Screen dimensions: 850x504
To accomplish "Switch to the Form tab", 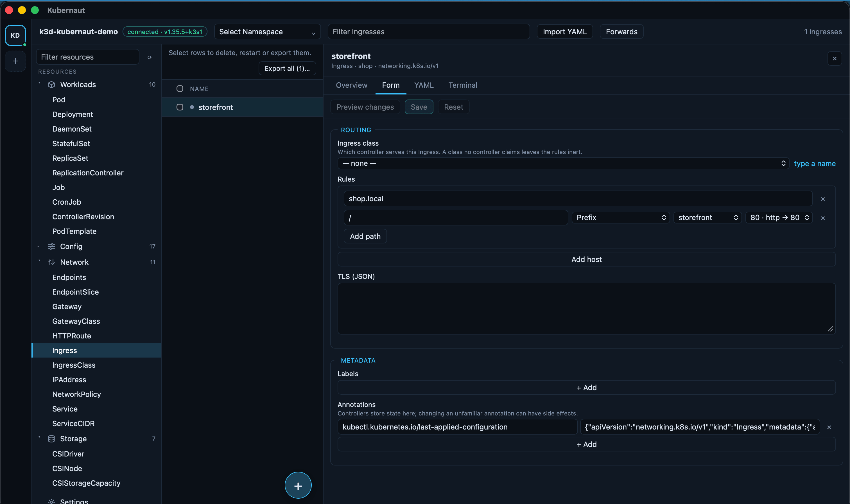I will click(x=390, y=85).
